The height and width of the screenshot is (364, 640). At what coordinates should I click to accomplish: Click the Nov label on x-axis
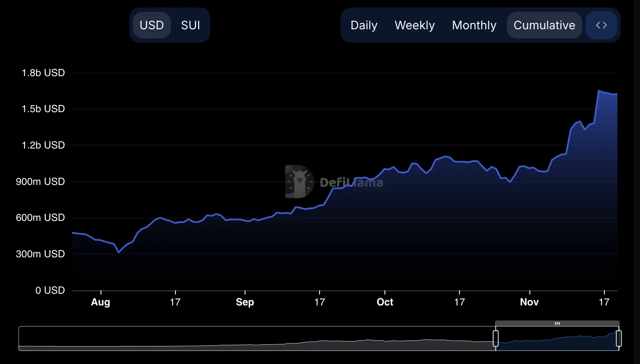point(529,302)
